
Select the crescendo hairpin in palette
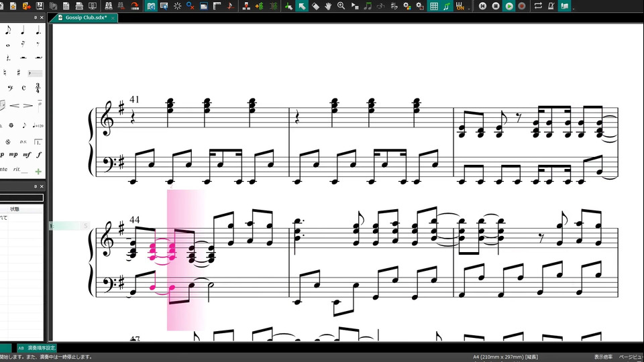[x=14, y=105]
